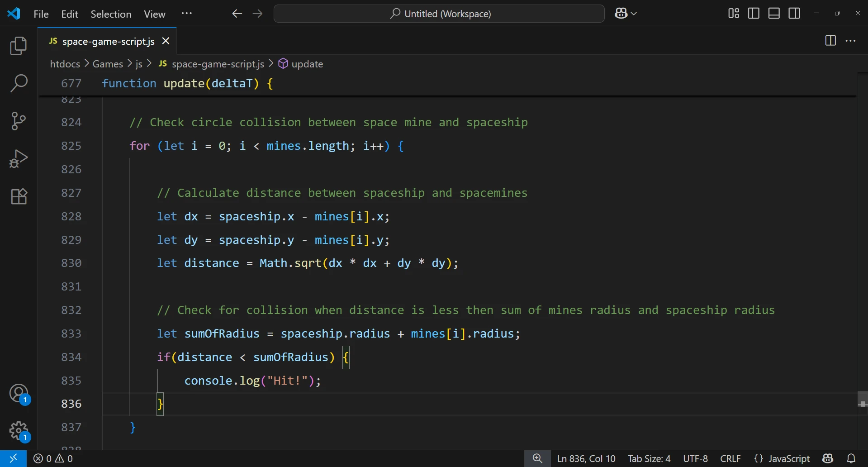Screen dimensions: 868x467
Task: Open the Copilot chevron dropdown in the title bar
Action: (634, 13)
